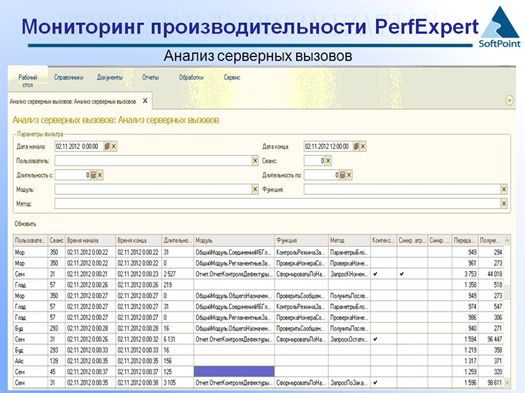
Task: Clear the Модуль filter field
Action: pyautogui.click(x=255, y=189)
